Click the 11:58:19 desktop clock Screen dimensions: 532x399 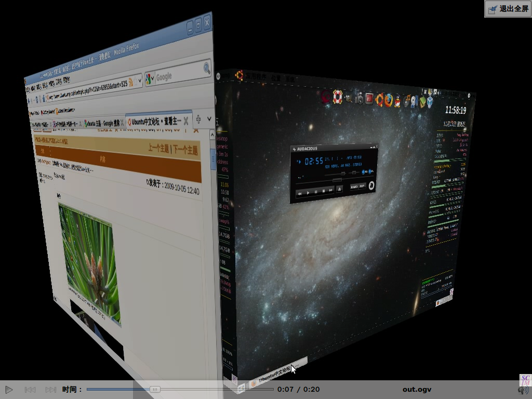click(456, 110)
